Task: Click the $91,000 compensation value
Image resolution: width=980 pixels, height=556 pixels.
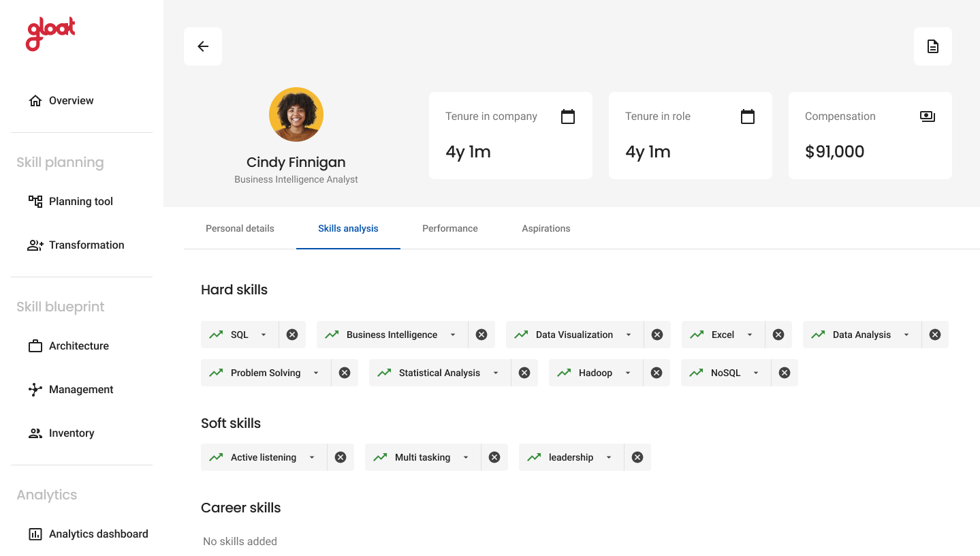Action: click(835, 151)
